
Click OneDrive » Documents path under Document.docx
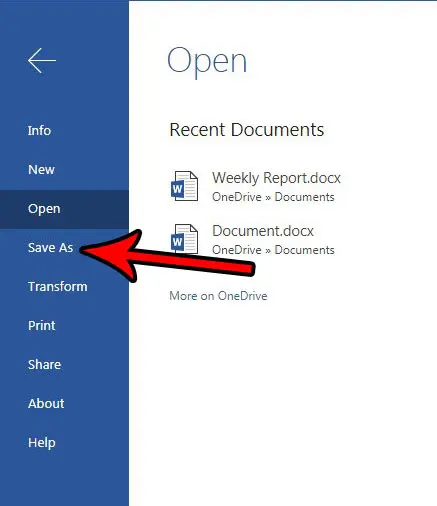pos(273,250)
